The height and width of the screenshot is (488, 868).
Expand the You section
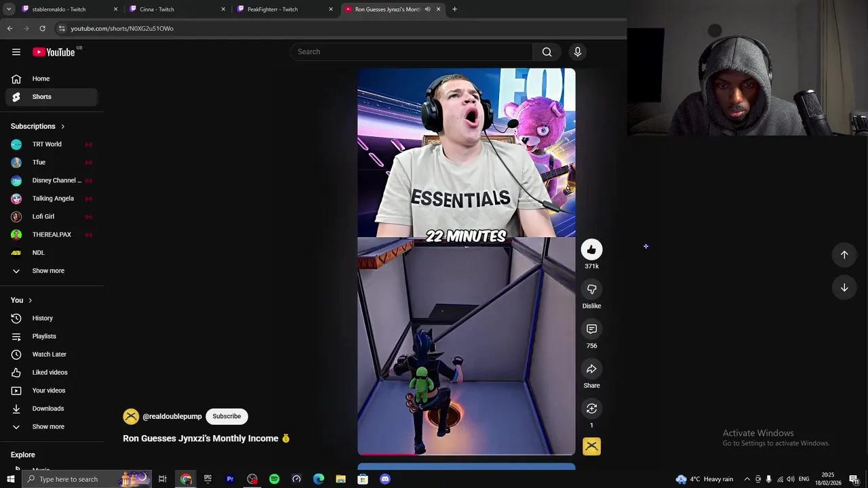tap(22, 300)
